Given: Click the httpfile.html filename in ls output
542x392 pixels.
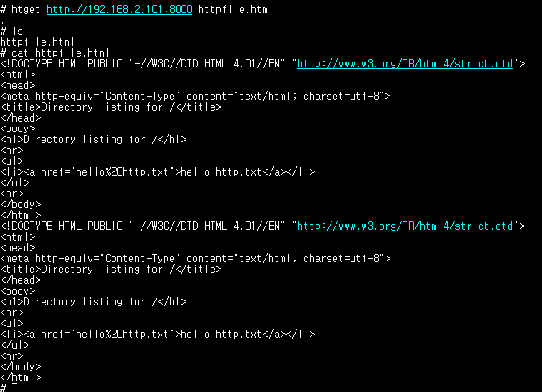Looking at the screenshot, I should [37, 42].
